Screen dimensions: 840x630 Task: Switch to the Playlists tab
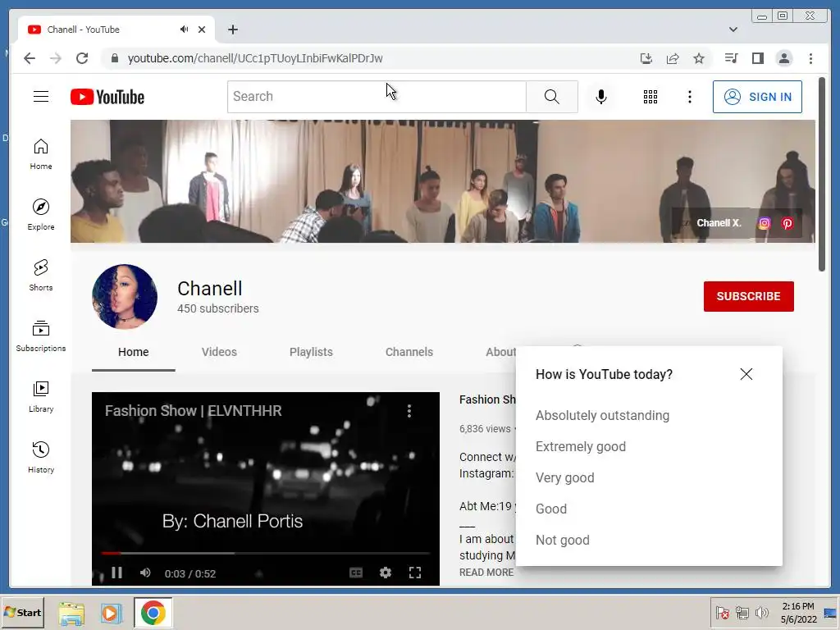(311, 352)
